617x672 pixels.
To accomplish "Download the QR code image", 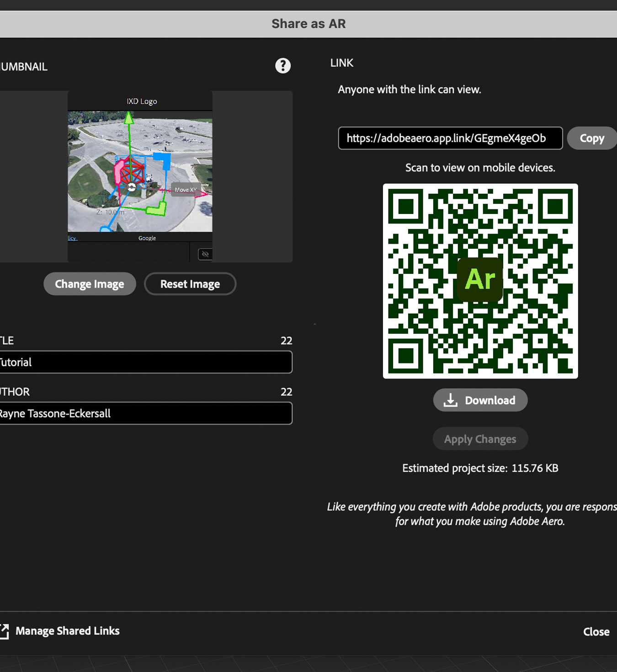I will (480, 400).
